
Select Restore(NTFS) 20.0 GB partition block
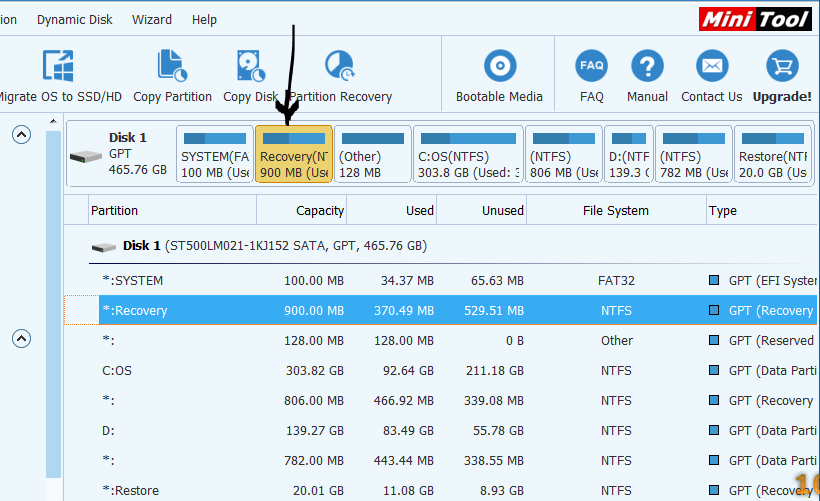pyautogui.click(x=773, y=154)
